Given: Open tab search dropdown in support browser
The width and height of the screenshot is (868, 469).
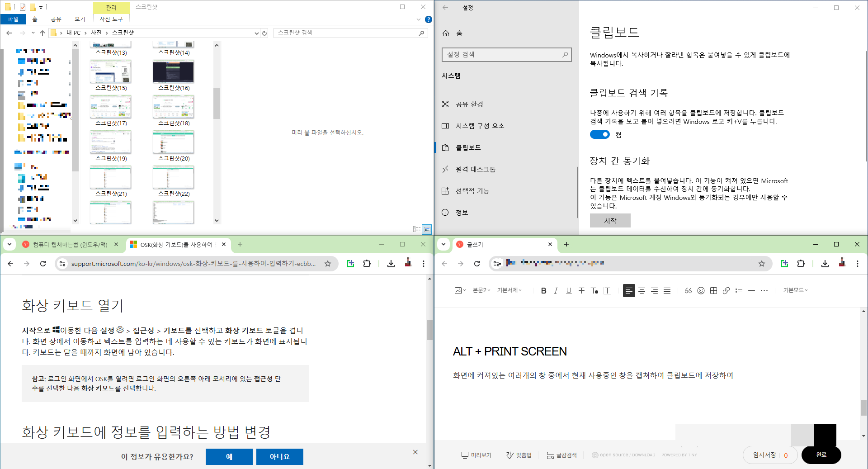Looking at the screenshot, I should pos(9,244).
